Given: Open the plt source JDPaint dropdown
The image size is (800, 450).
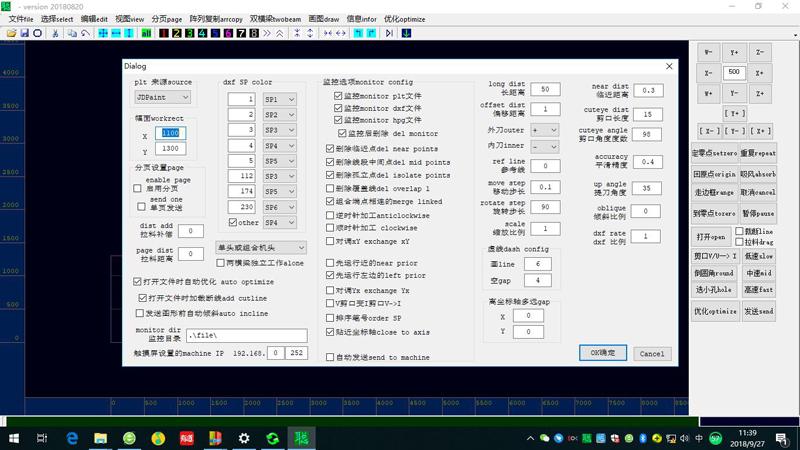Looking at the screenshot, I should pos(163,97).
